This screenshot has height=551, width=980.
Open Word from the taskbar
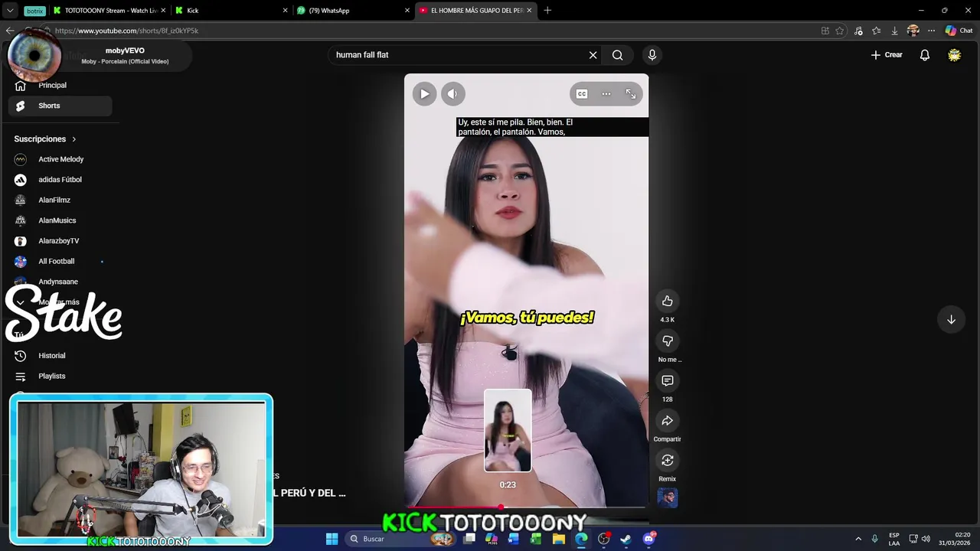click(514, 539)
